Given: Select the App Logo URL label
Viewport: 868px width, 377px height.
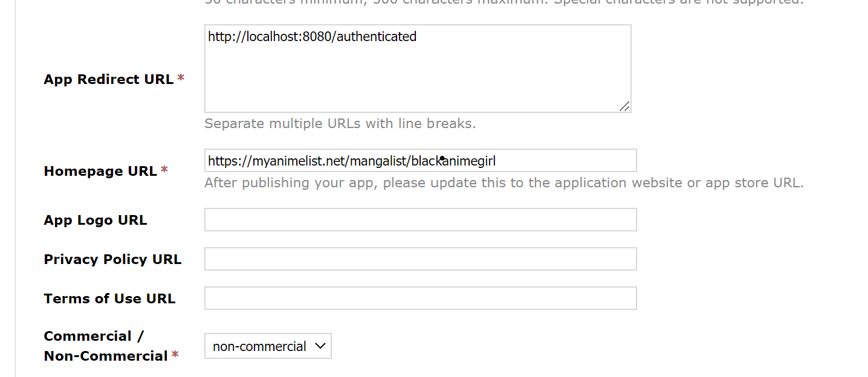Looking at the screenshot, I should tap(96, 220).
